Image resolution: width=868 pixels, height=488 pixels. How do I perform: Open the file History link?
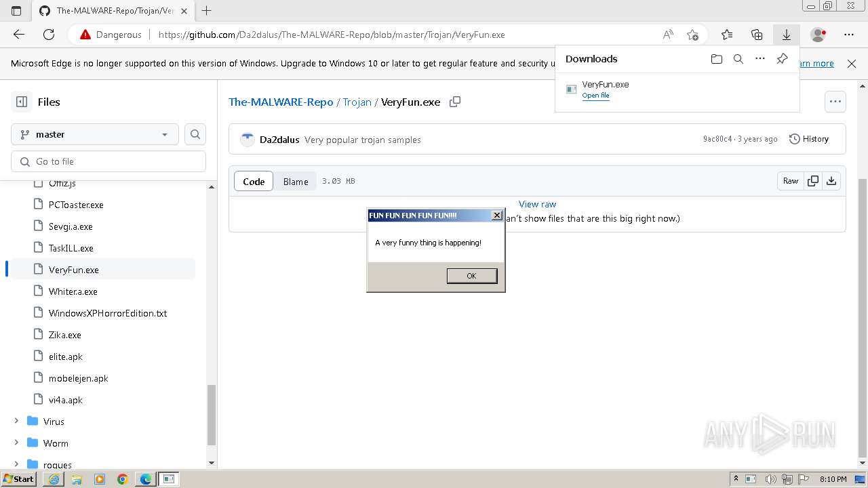point(809,139)
